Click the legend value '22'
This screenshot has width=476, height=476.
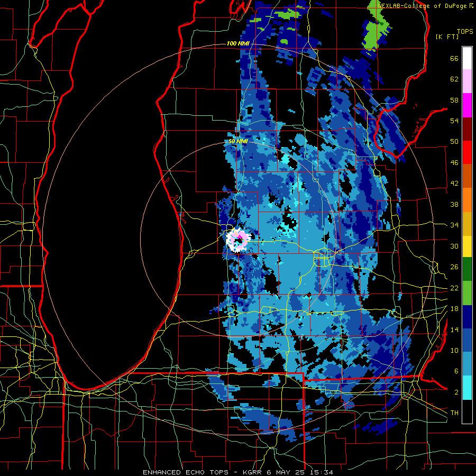(x=454, y=288)
